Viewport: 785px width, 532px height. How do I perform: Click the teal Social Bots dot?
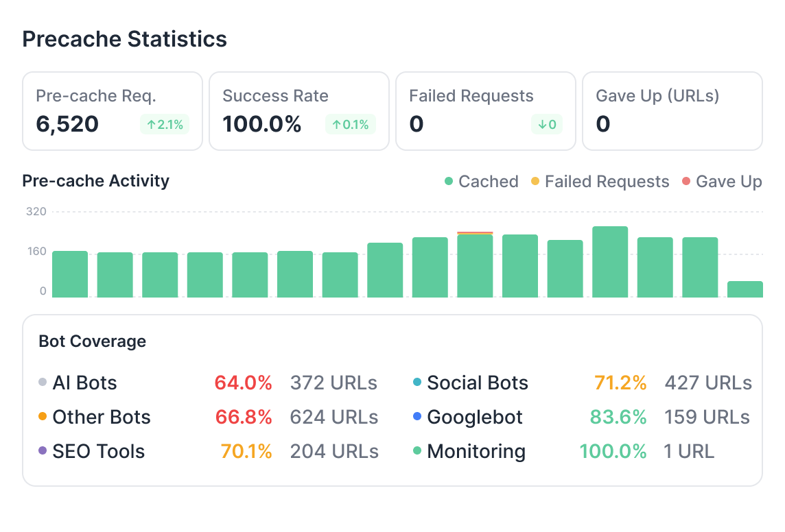click(x=417, y=382)
